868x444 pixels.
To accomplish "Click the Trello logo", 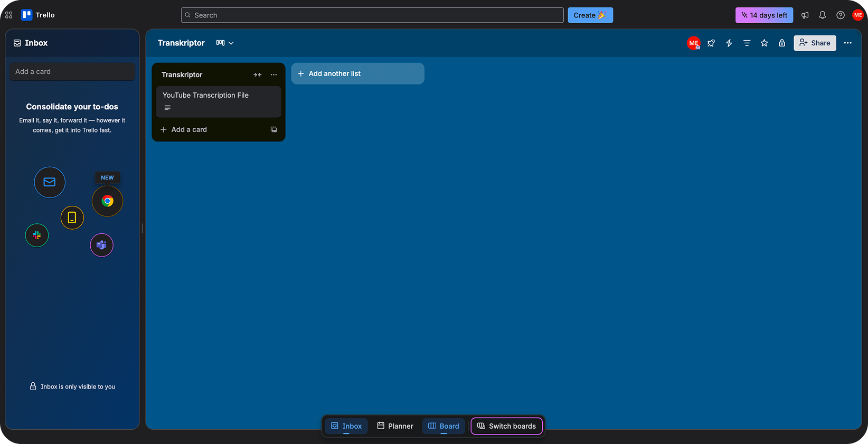I will point(37,15).
